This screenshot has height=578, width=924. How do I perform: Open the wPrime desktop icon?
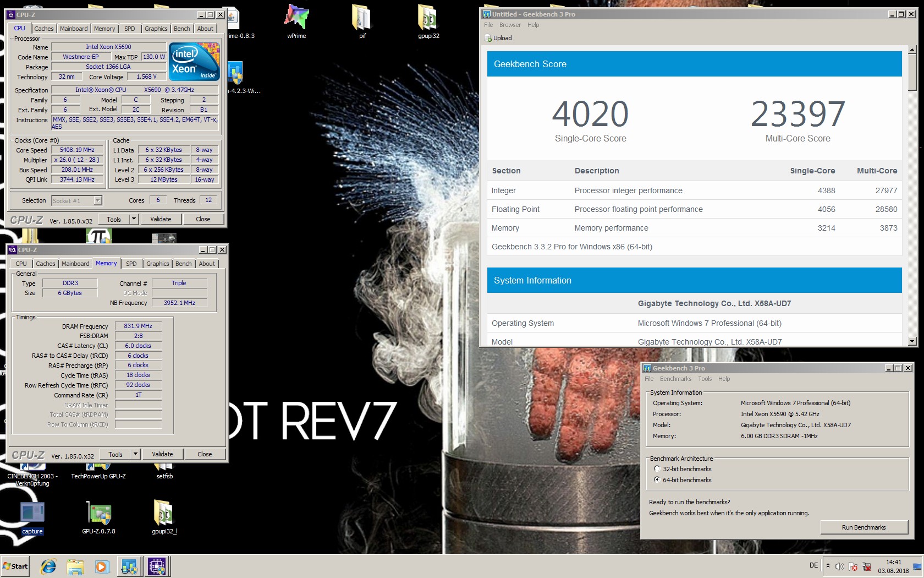(296, 21)
